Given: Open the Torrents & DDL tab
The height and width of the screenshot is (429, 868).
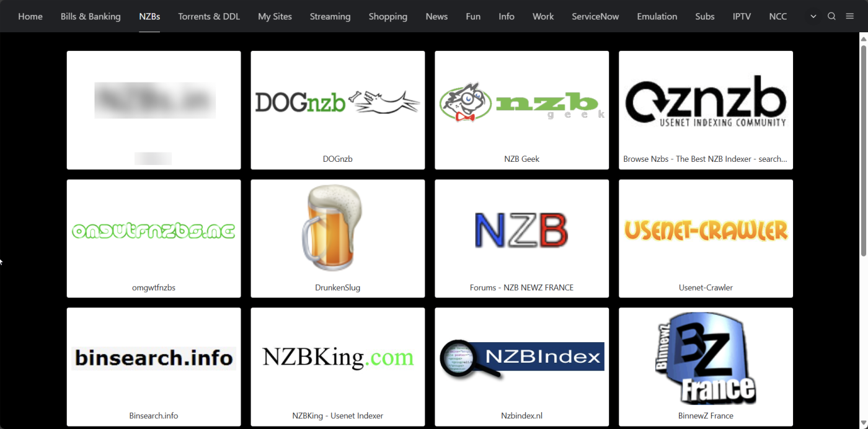Looking at the screenshot, I should tap(209, 16).
